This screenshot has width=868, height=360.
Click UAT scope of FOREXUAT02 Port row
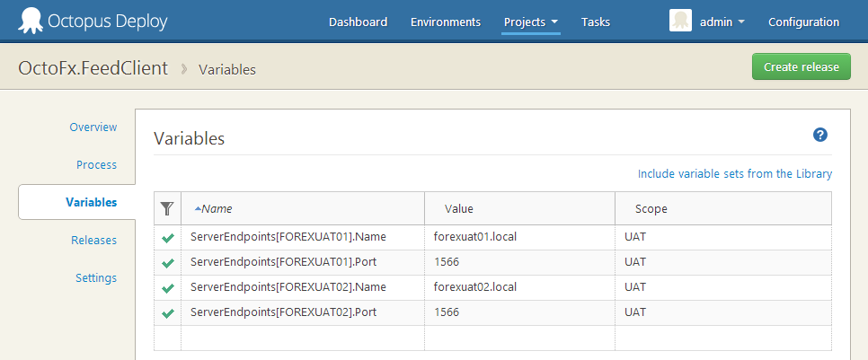click(x=723, y=312)
